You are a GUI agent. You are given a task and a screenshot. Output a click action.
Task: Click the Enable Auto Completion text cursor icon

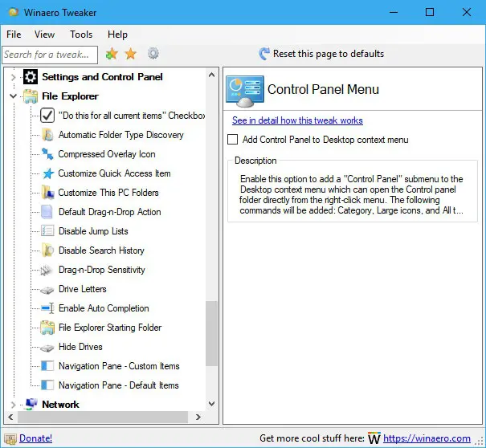(47, 308)
